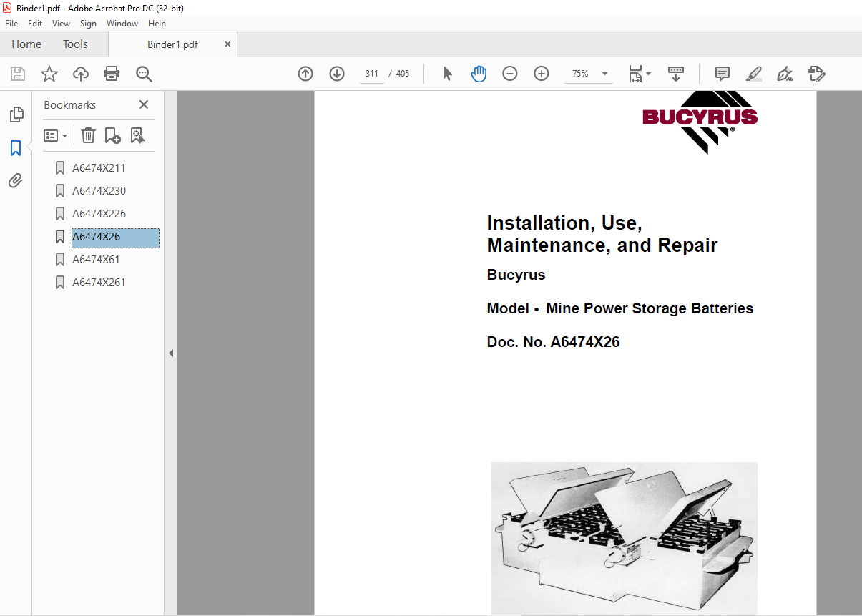Image resolution: width=862 pixels, height=616 pixels.
Task: Click the Find current bookmark icon
Action: click(137, 135)
